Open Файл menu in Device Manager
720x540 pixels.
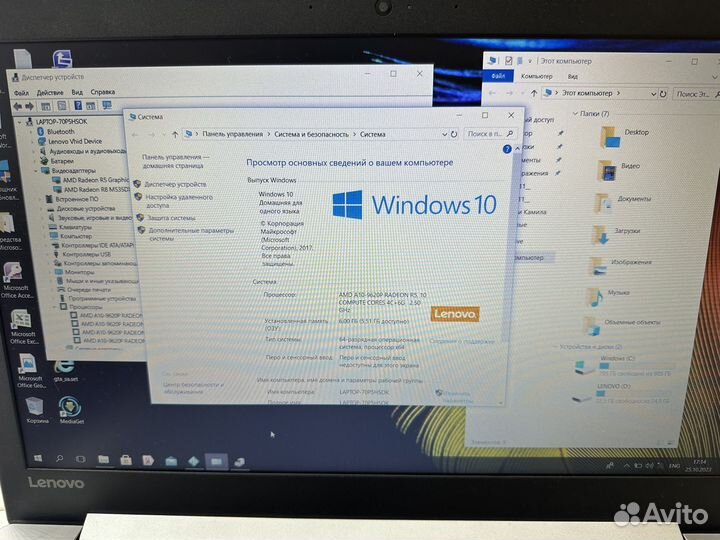[21, 93]
